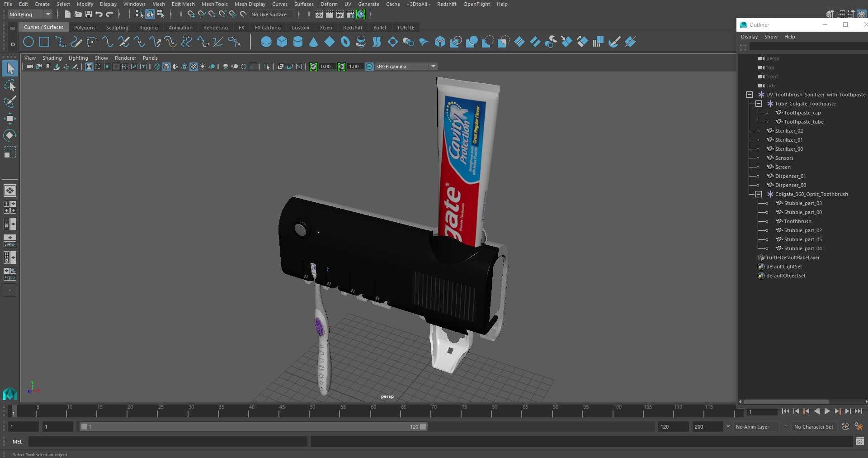Toggle viewport grid display
Screen dimensions: 868x458
coord(89,67)
